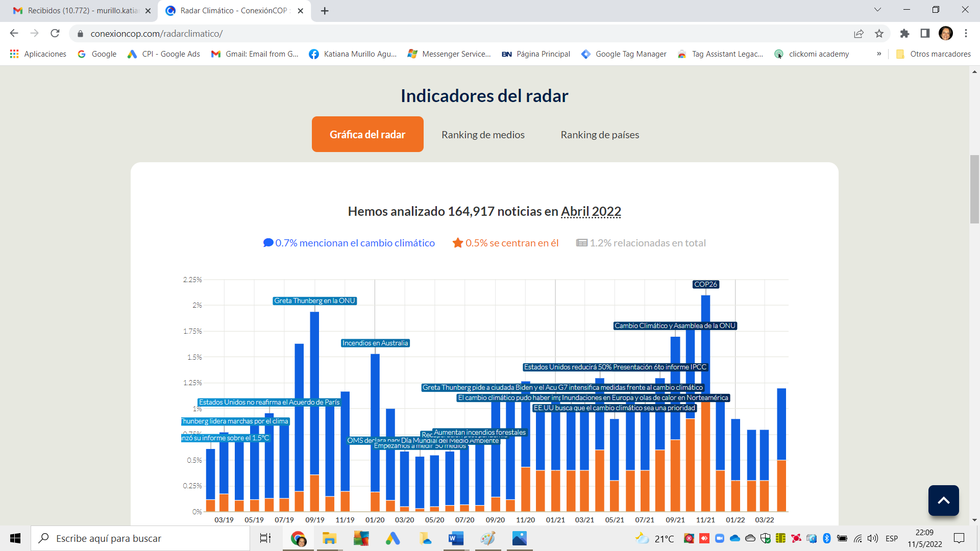Switch to Ranking de medios tab
Viewport: 980px width, 551px height.
point(483,135)
